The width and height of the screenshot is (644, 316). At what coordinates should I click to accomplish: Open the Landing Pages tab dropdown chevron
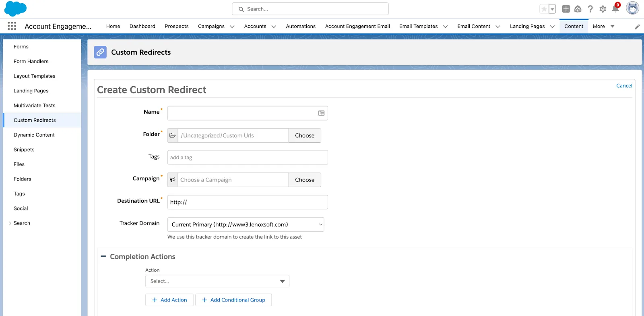[x=552, y=27]
